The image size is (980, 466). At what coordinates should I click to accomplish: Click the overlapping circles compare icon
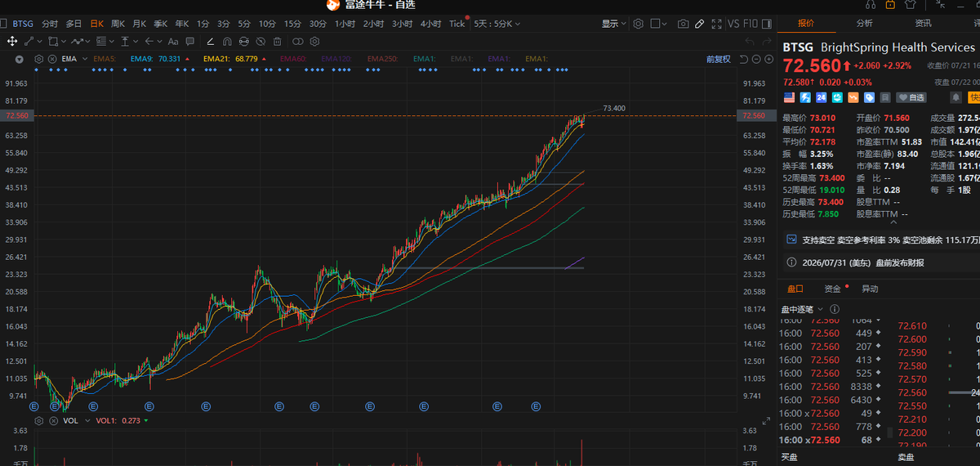click(298, 42)
